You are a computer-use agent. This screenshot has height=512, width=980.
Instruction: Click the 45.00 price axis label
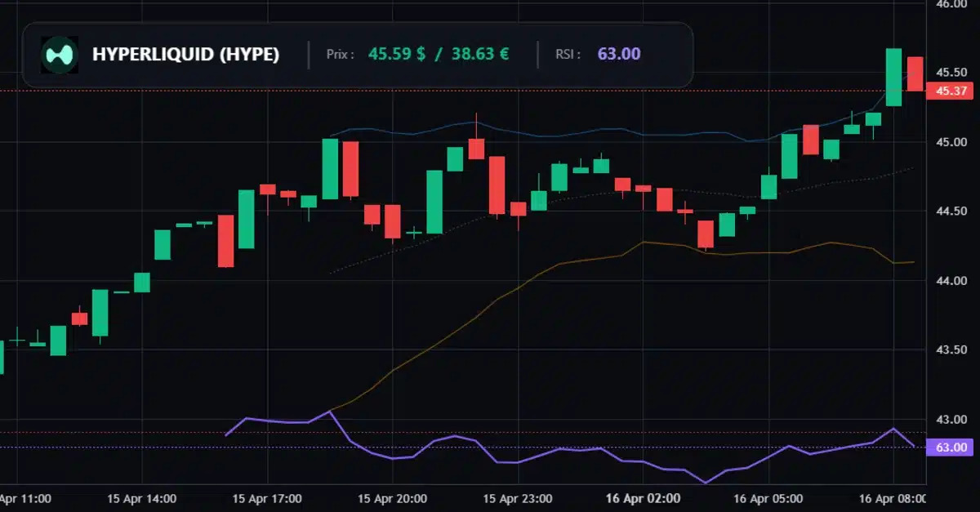click(x=951, y=143)
